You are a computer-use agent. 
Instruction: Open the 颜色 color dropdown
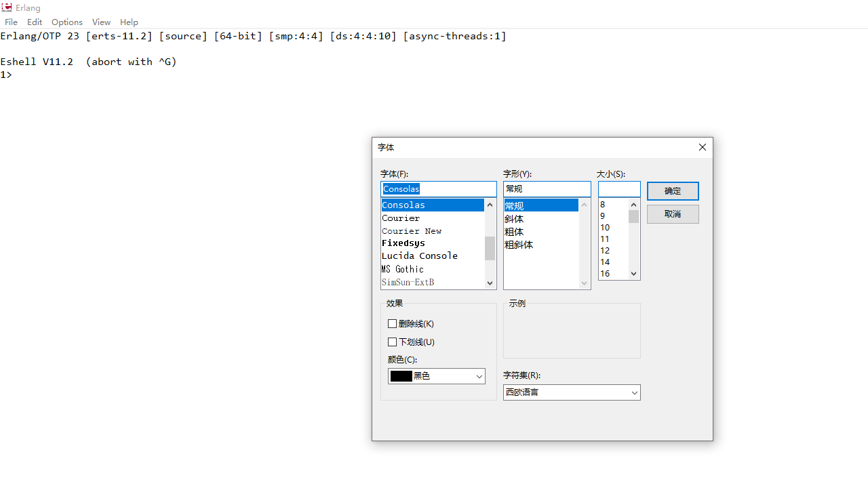point(437,376)
